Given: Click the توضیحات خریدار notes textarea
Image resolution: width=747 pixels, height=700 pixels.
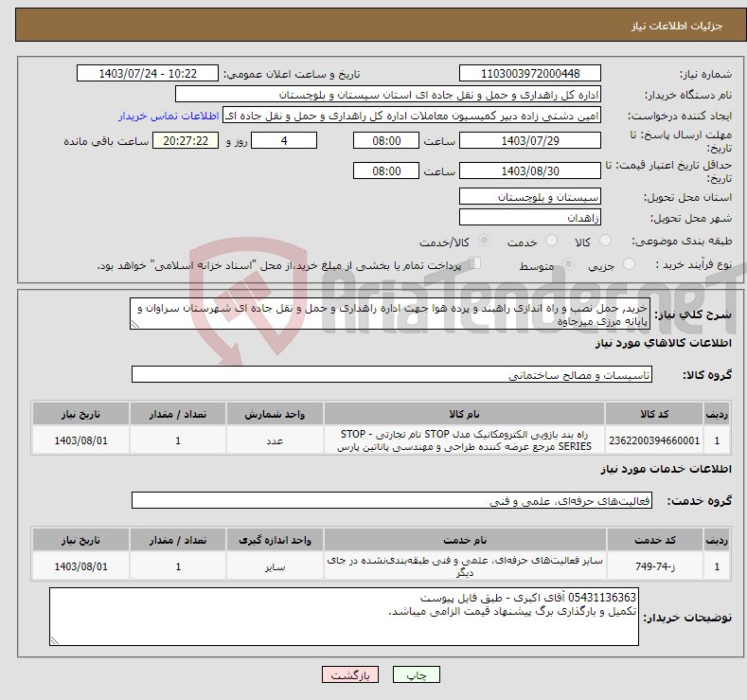Looking at the screenshot, I should click(x=344, y=617).
